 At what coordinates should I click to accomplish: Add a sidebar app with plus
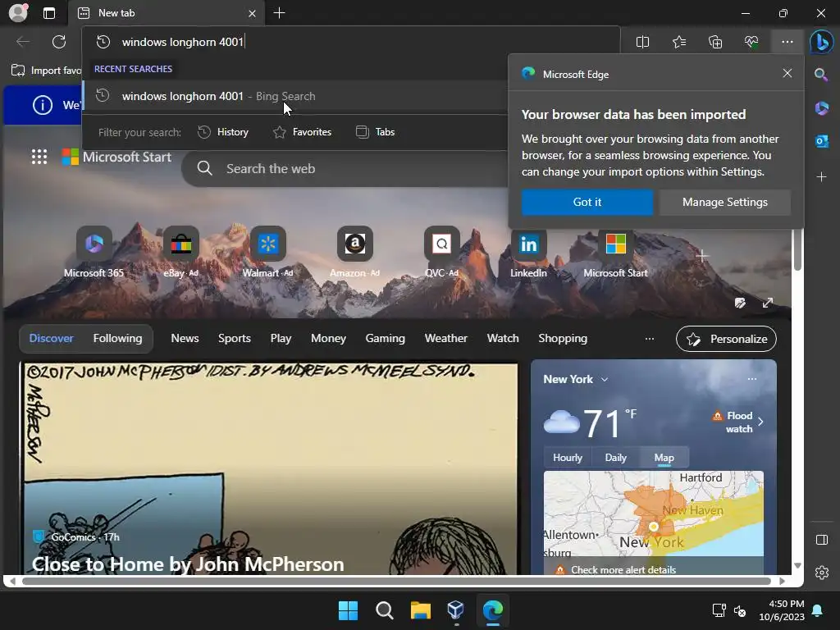pos(821,177)
